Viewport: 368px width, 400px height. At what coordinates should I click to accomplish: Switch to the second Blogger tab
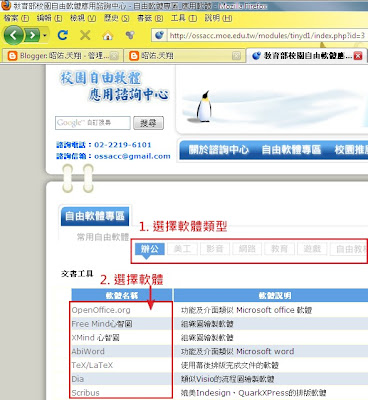[x=184, y=55]
